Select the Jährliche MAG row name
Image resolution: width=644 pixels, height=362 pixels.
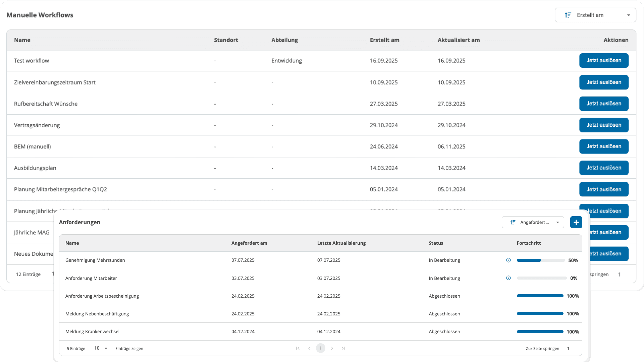tap(32, 232)
